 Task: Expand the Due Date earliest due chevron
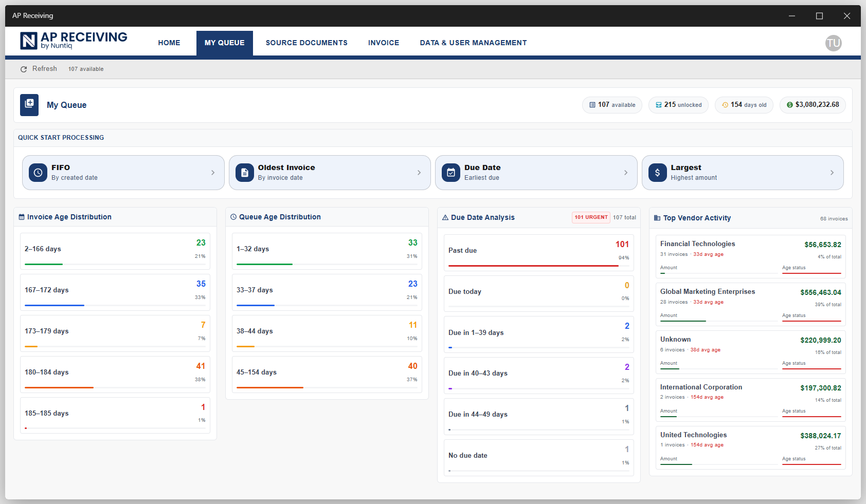click(x=625, y=173)
